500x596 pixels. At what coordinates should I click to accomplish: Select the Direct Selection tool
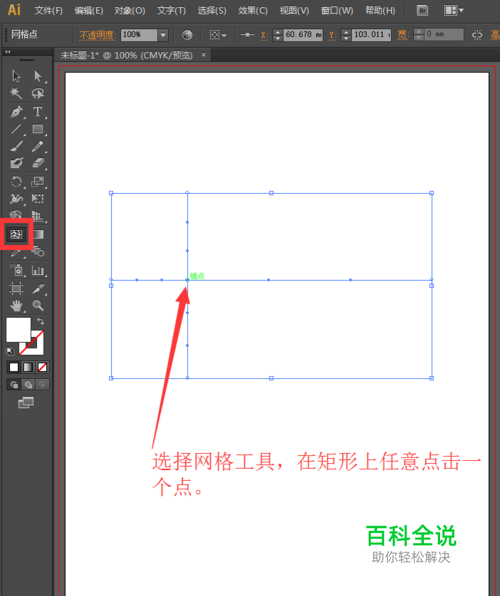point(38,76)
